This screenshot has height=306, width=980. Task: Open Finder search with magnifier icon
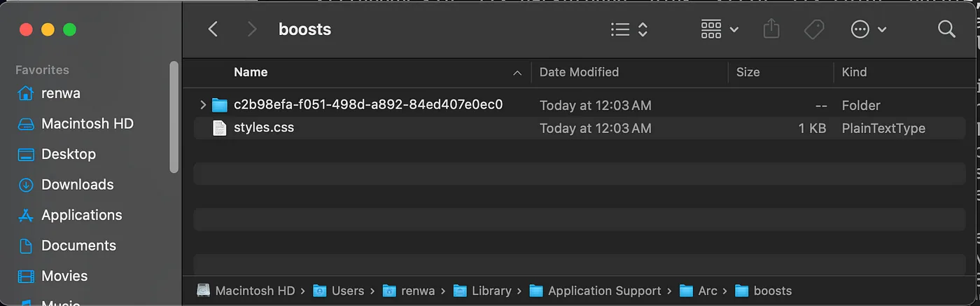tap(946, 29)
